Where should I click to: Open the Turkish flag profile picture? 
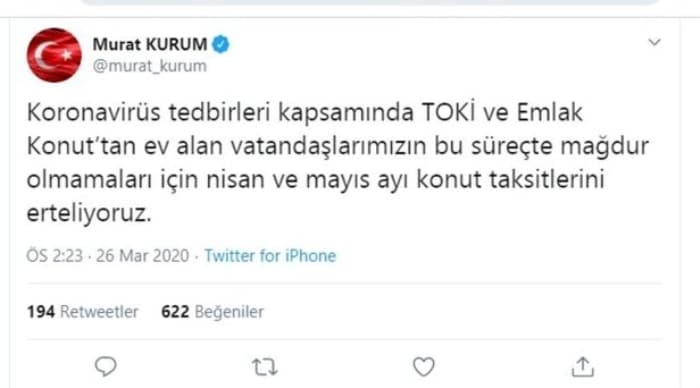(x=54, y=55)
